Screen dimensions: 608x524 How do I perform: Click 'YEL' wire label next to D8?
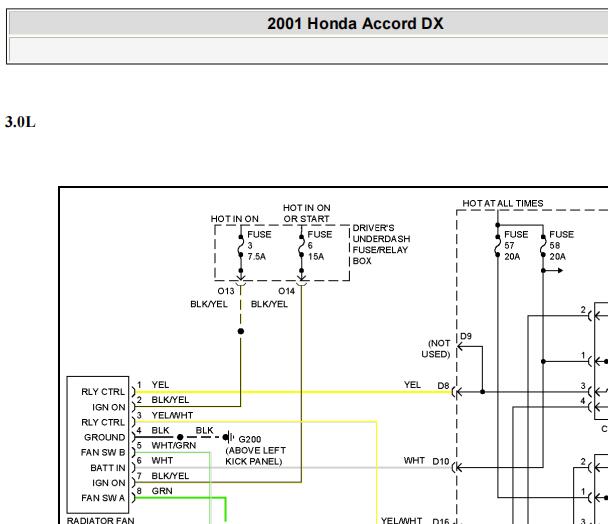412,385
